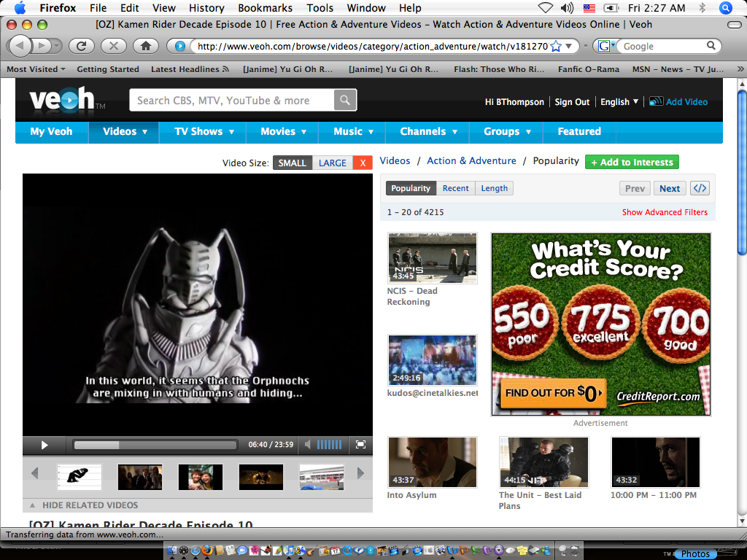The height and width of the screenshot is (560, 747).
Task: Open the Wi-Fi status menu icon
Action: tap(545, 7)
